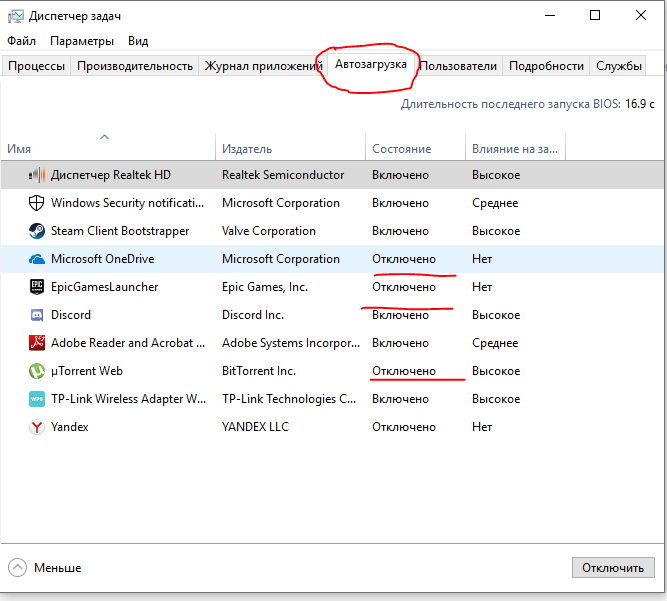Image resolution: width=667 pixels, height=601 pixels.
Task: Click Высокое impact in the Steam row
Action: [496, 231]
